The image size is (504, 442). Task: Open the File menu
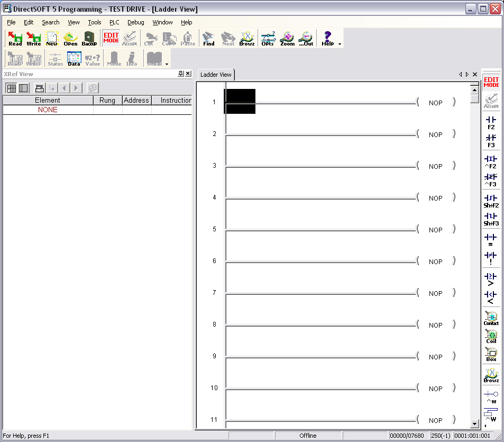(x=11, y=22)
